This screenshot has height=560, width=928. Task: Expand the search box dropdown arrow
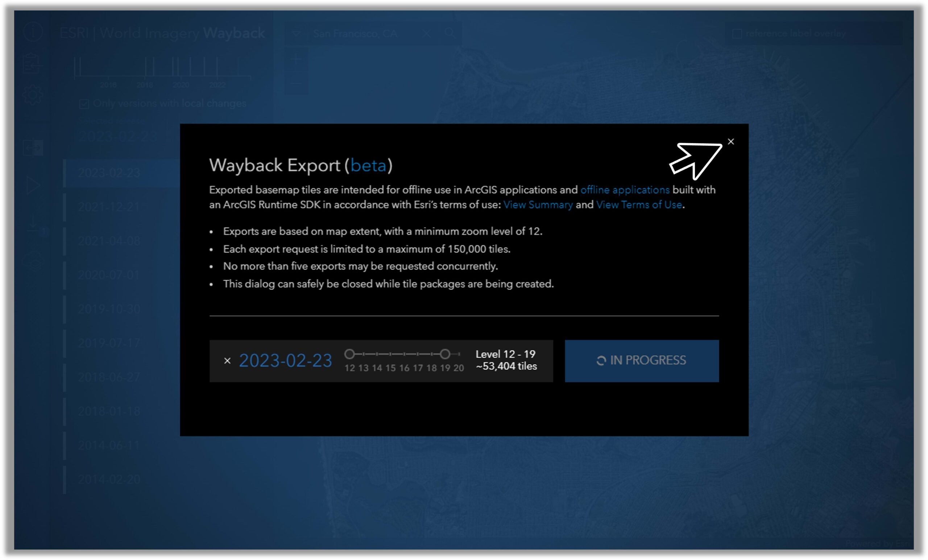pyautogui.click(x=296, y=33)
